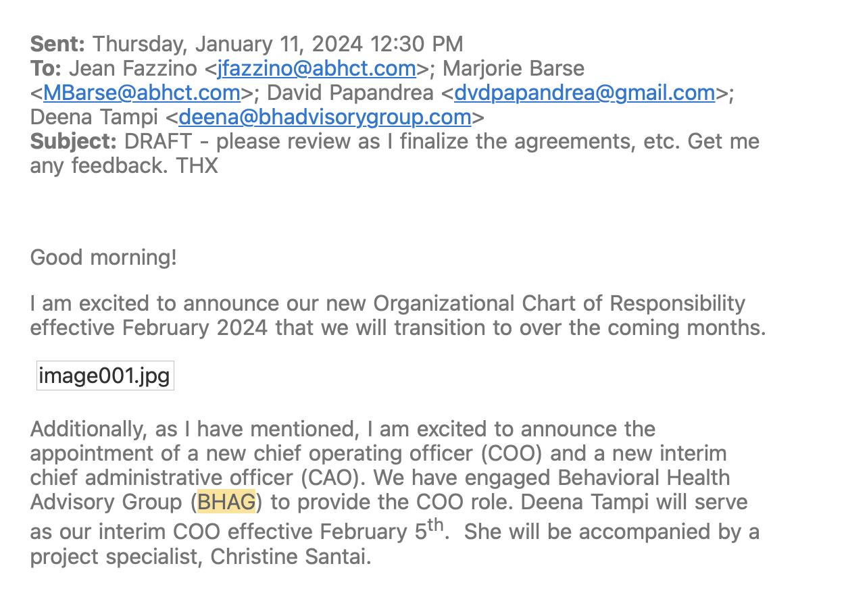
Task: Click the deena@bhadvisorygroup.com email link
Action: click(324, 117)
